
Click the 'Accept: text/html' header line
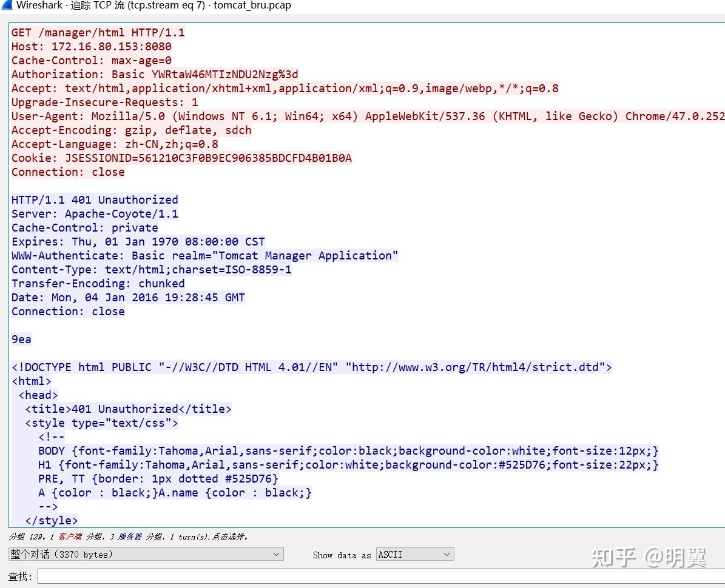pyautogui.click(x=285, y=89)
